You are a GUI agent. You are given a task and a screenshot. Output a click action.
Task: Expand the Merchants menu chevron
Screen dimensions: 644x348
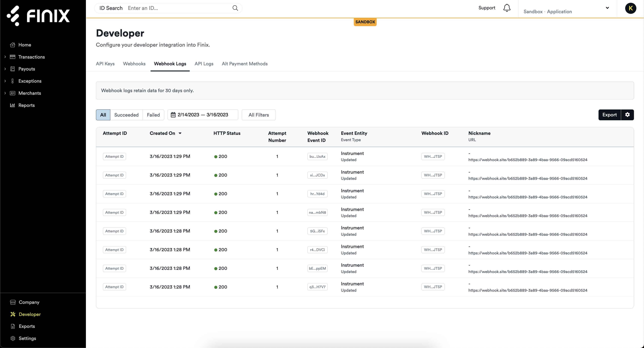click(5, 93)
